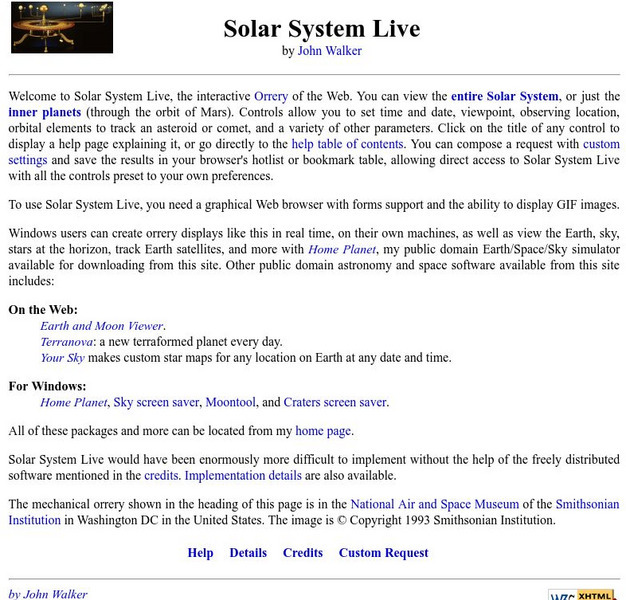
Task: Click the 'On the Web:' heading
Action: tap(43, 310)
